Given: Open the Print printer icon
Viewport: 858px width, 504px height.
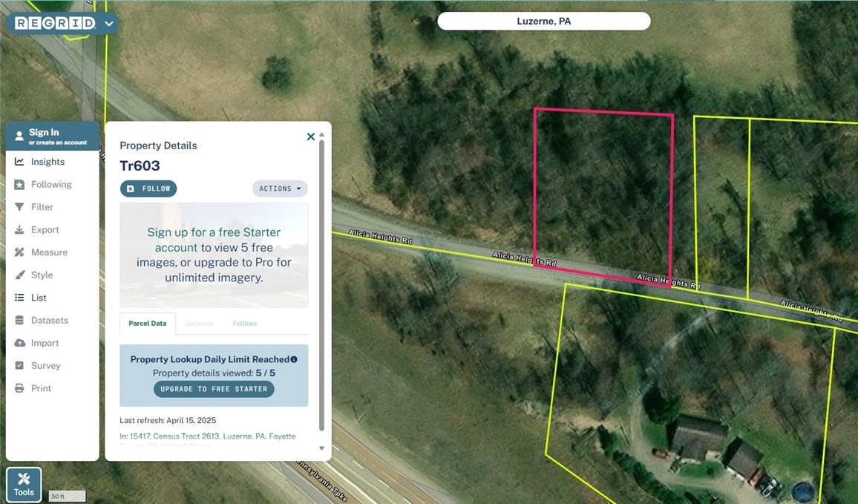Looking at the screenshot, I should click(x=19, y=388).
